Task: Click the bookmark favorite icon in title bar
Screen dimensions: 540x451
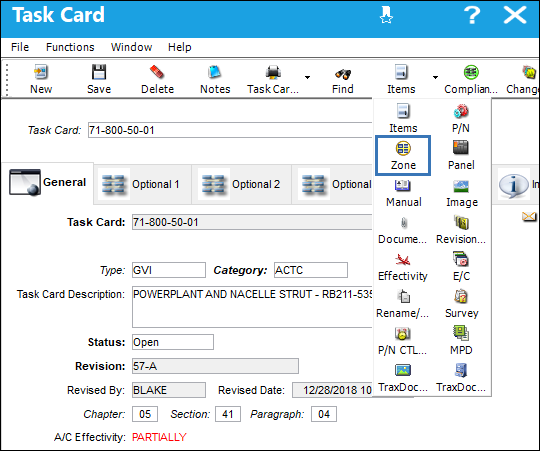Action: click(386, 15)
